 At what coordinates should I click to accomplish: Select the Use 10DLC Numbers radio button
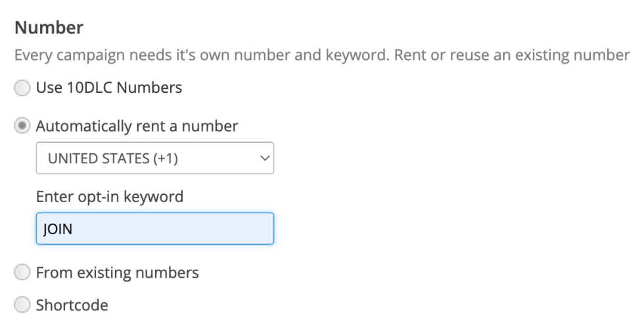coord(22,88)
